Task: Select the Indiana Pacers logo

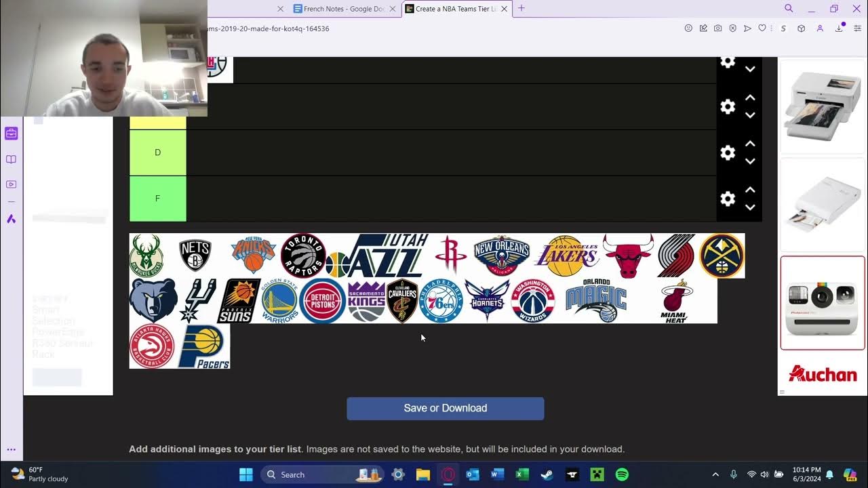Action: coord(203,346)
